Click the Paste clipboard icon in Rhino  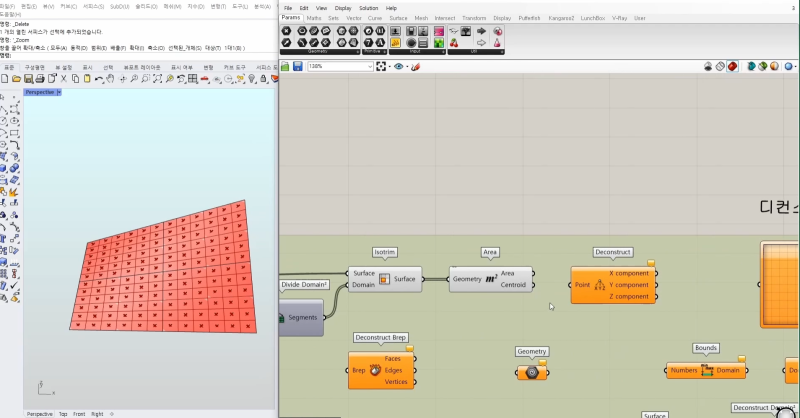(87, 79)
